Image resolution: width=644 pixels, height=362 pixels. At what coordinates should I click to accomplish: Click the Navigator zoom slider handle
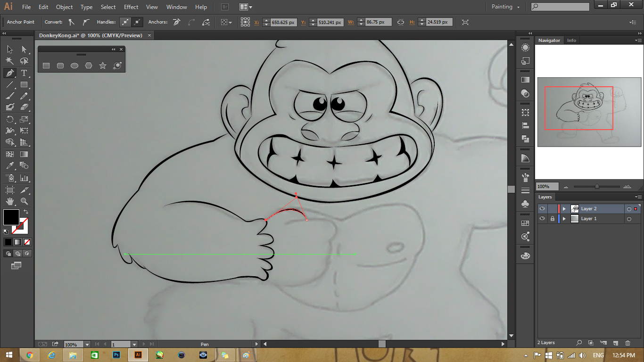point(597,187)
